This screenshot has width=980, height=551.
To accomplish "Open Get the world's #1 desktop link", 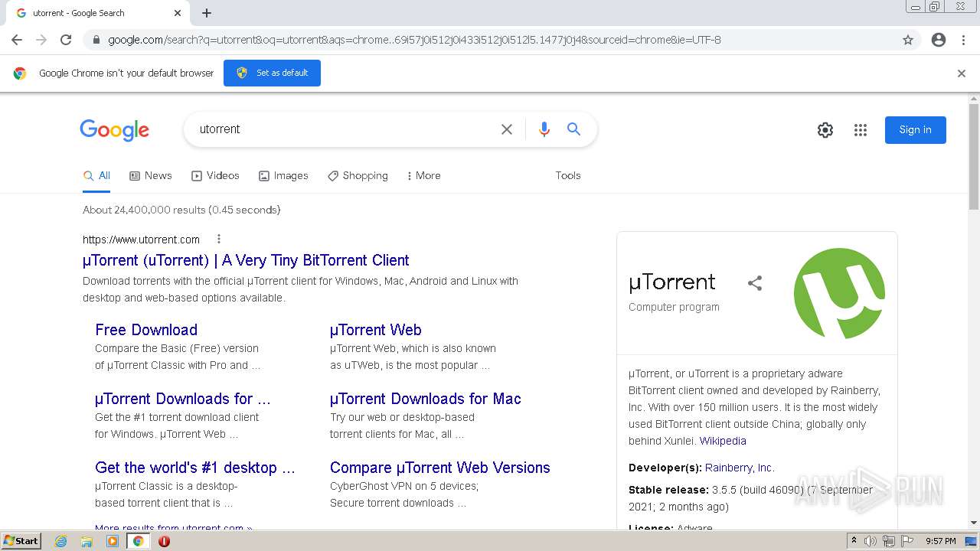I will point(195,468).
